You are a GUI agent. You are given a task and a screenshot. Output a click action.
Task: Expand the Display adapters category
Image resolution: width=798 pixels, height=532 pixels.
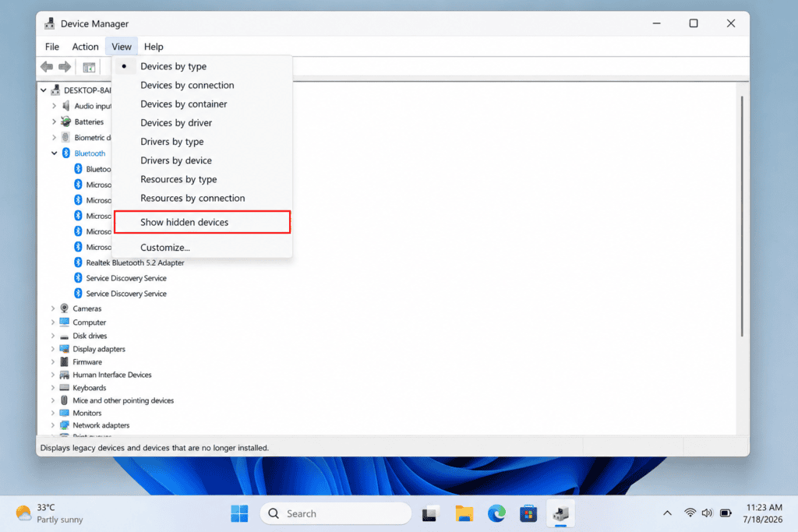pos(53,349)
